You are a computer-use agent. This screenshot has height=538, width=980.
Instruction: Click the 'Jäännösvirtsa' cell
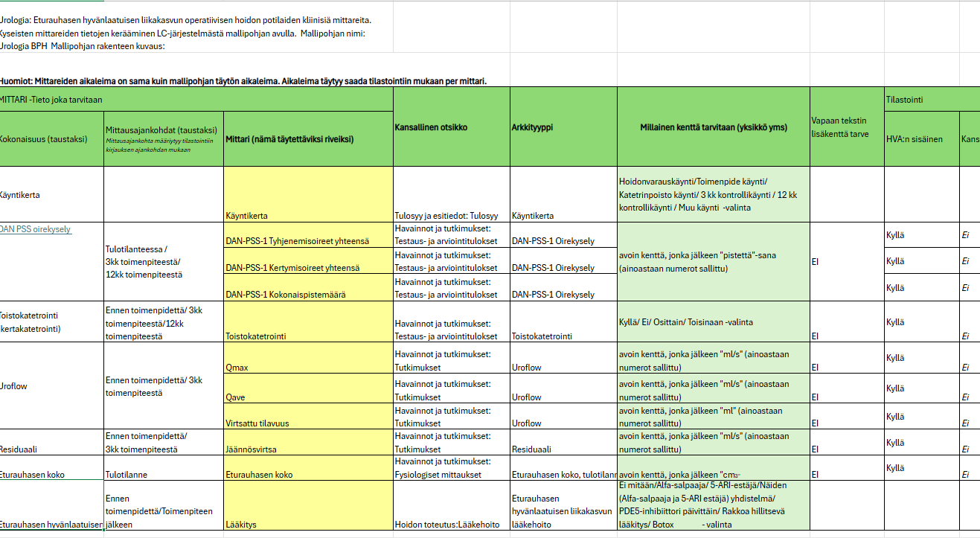pyautogui.click(x=308, y=442)
